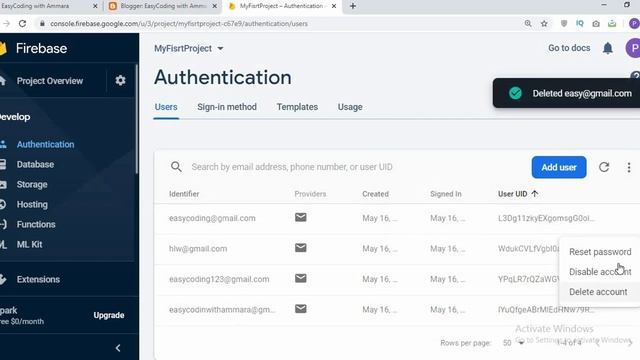Open the Go to docs link
The height and width of the screenshot is (360, 640).
point(569,48)
